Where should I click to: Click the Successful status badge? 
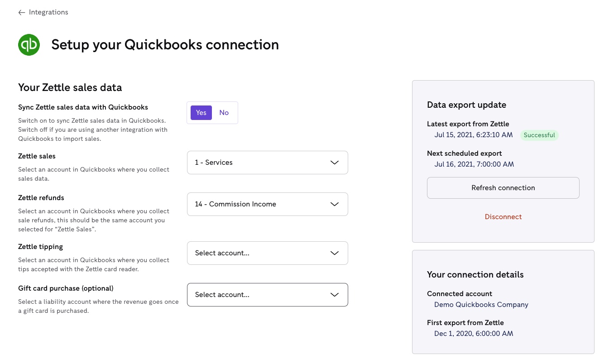coord(539,135)
